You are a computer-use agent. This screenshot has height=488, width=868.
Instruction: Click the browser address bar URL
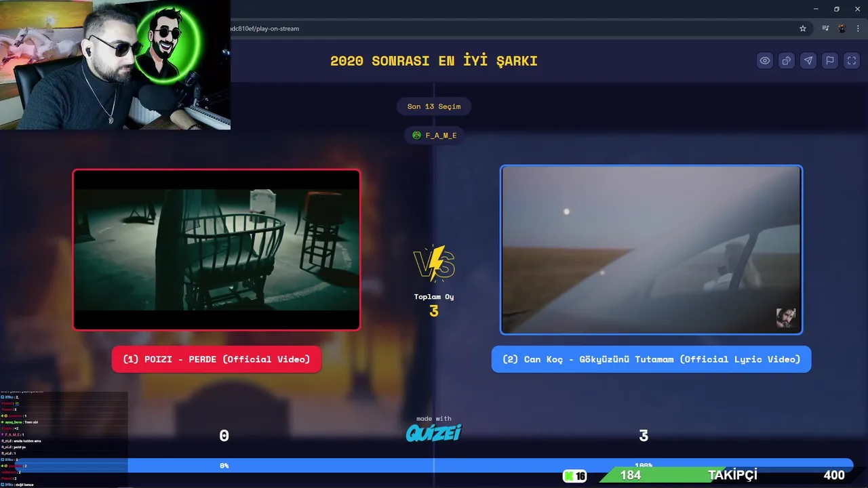click(264, 28)
